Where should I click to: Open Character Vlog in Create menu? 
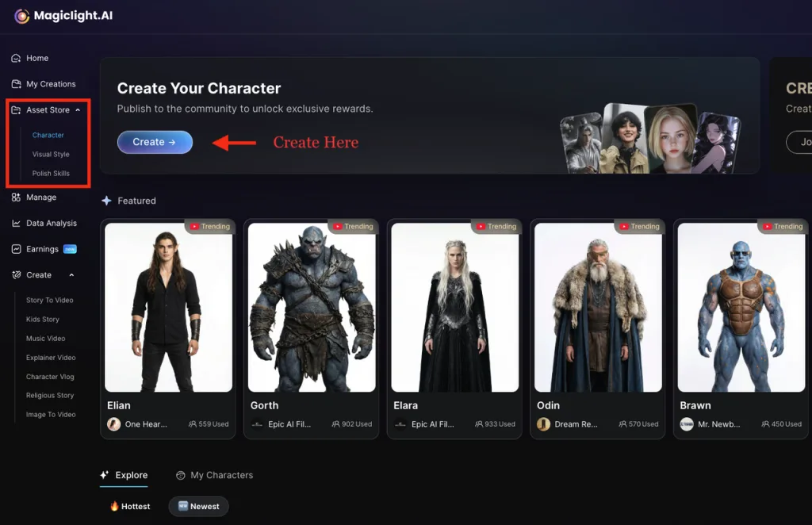coord(50,377)
